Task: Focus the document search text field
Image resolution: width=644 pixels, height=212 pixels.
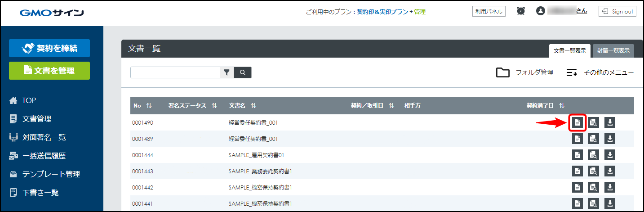Action: point(175,72)
